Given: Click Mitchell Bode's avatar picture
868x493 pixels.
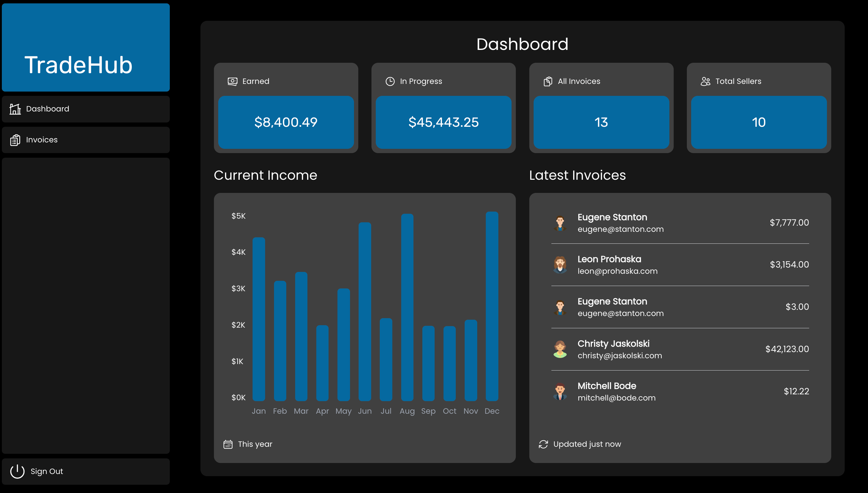Looking at the screenshot, I should tap(560, 391).
